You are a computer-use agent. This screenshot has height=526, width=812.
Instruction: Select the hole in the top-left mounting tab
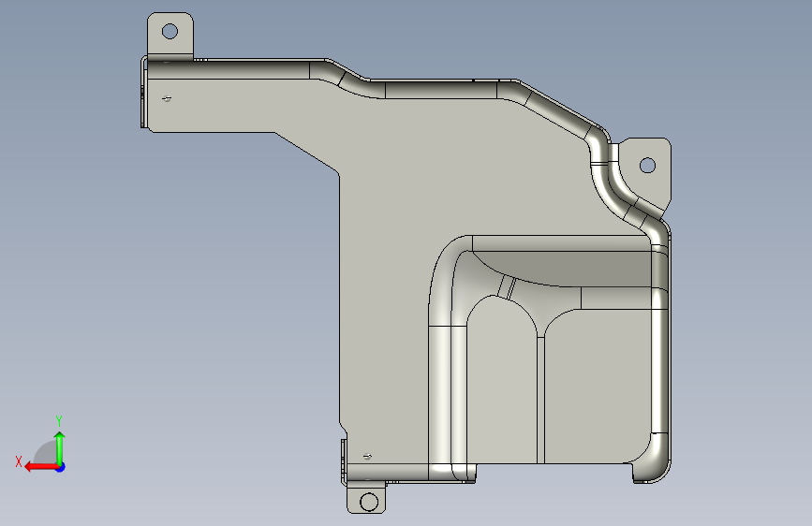tap(170, 31)
